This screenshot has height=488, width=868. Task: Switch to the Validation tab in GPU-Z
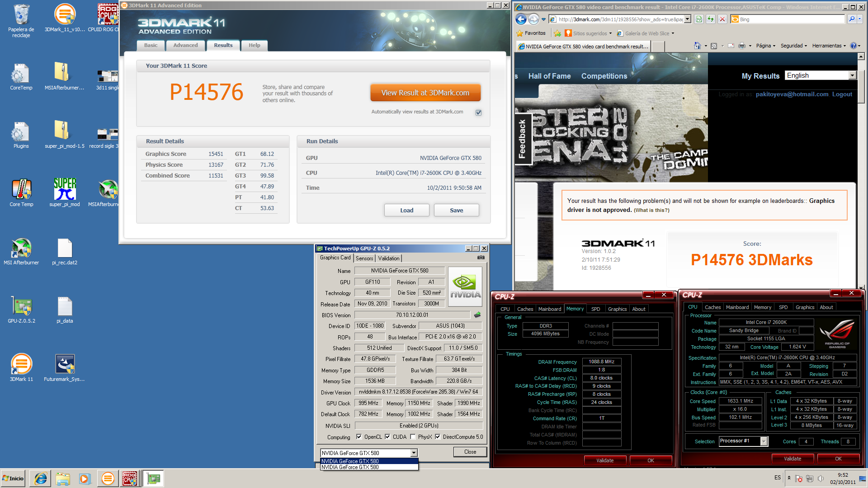(389, 258)
